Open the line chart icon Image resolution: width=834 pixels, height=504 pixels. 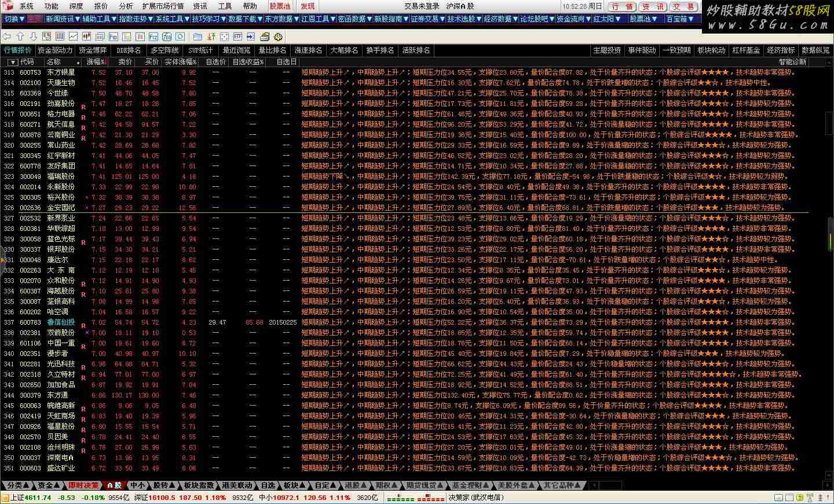point(73,36)
